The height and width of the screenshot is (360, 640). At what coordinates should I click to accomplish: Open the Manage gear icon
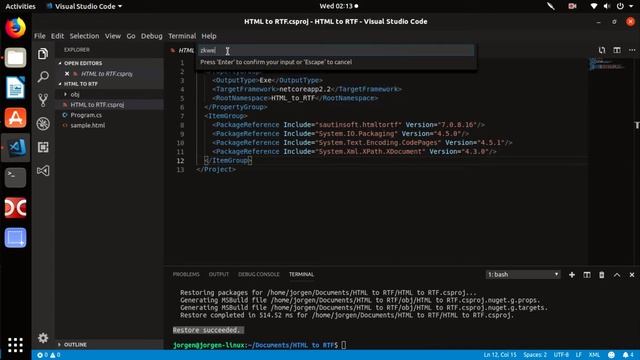click(43, 338)
